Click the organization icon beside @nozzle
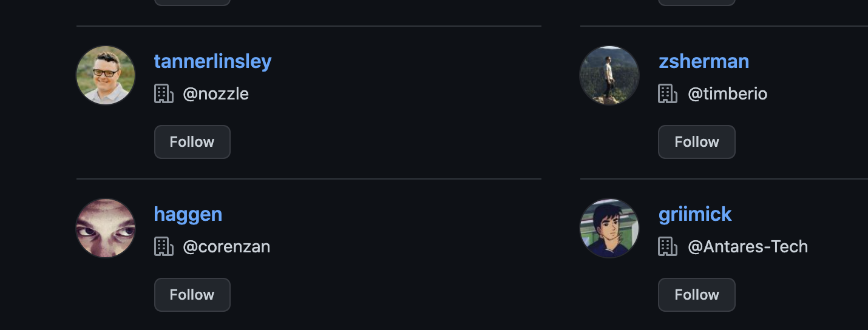 click(164, 94)
